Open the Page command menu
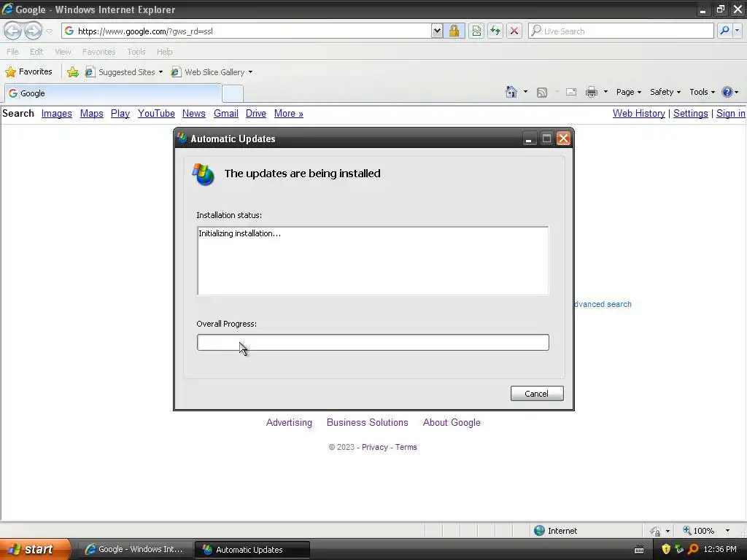The width and height of the screenshot is (747, 560). coord(628,92)
